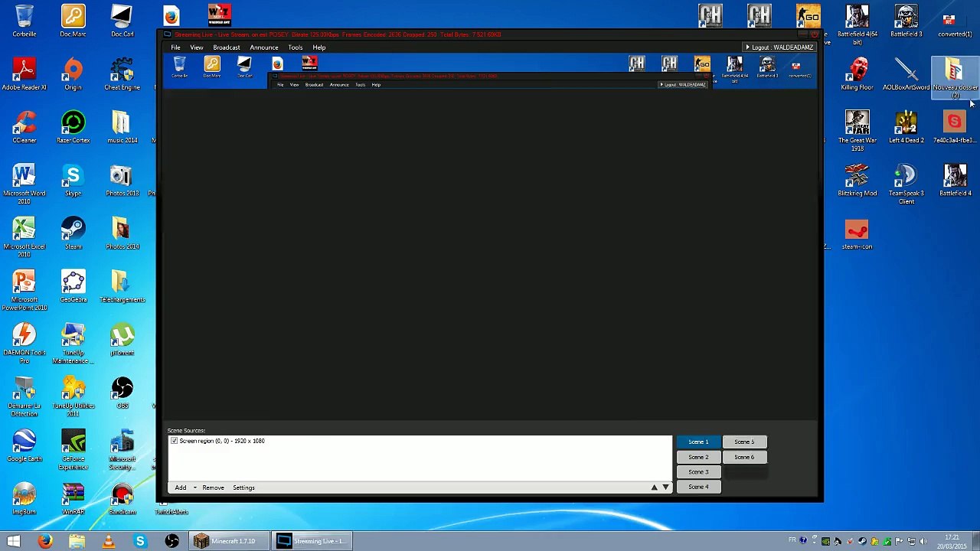Open Firefox from the taskbar
Image resolution: width=980 pixels, height=551 pixels.
point(45,541)
